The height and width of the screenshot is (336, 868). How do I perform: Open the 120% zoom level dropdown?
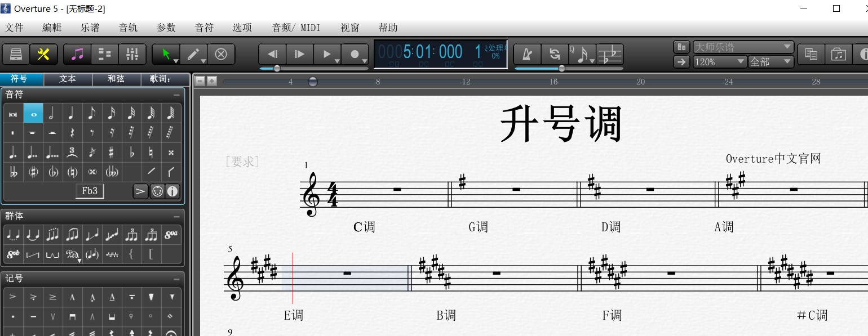[741, 62]
